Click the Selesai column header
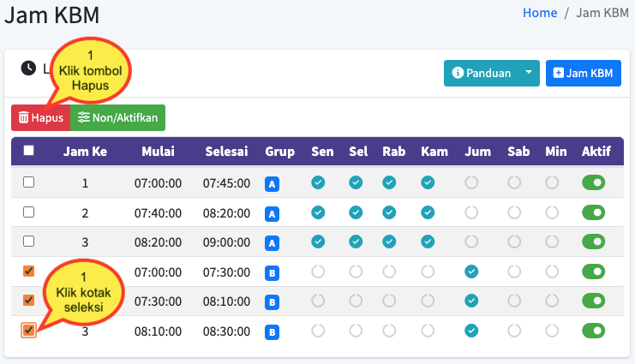 coord(226,152)
